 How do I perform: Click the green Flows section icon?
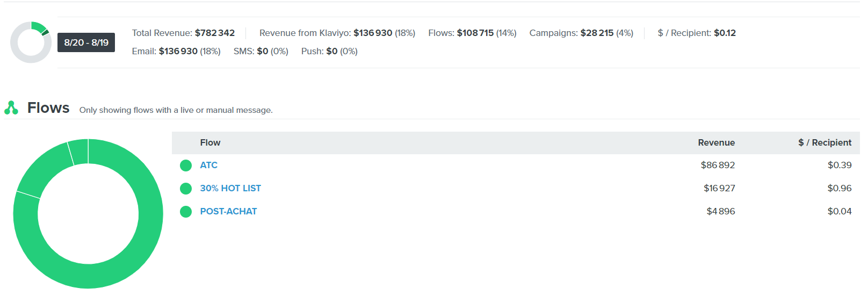point(11,108)
